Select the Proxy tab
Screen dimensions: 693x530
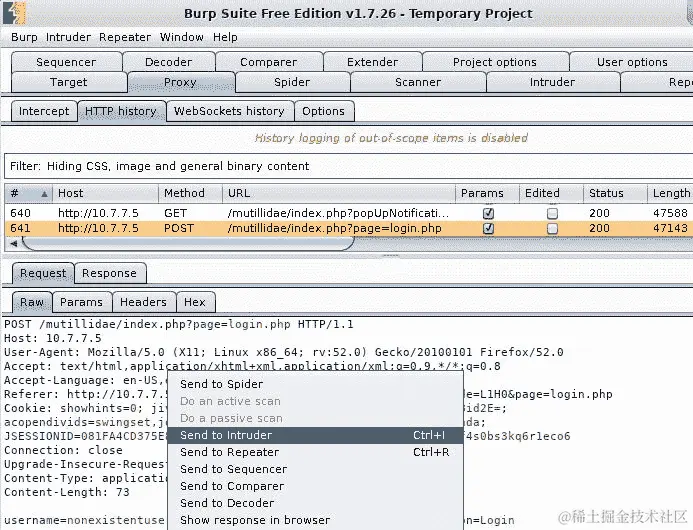pos(180,82)
